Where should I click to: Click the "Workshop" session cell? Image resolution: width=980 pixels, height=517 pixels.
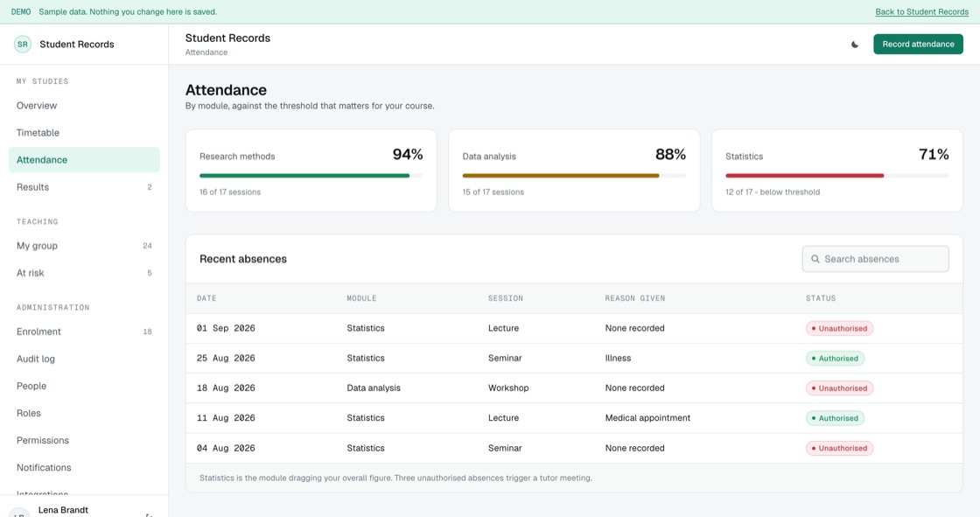508,388
